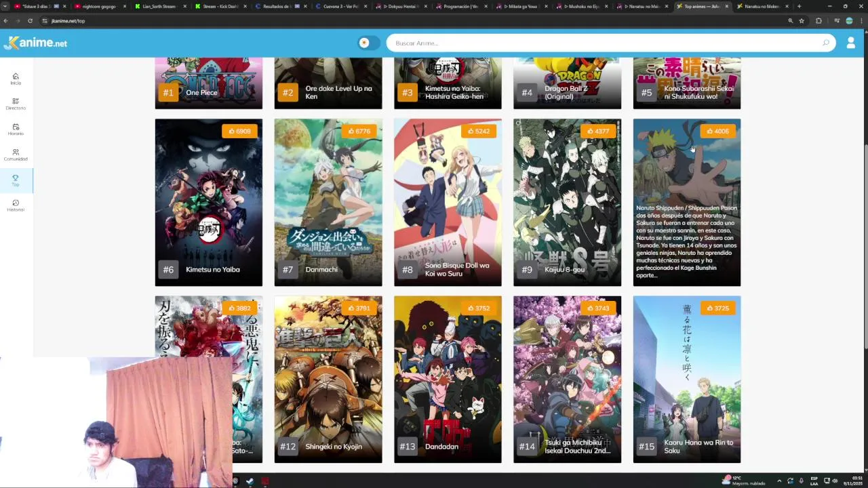Open the weather widget in taskbar
Viewport: 868px width, 488px height.
point(745,481)
